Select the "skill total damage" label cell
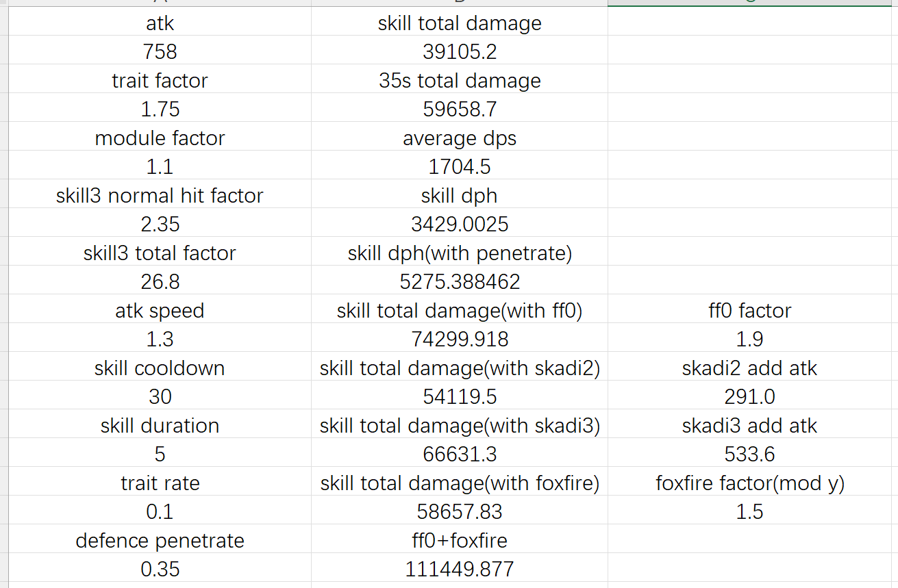The image size is (898, 588). (x=459, y=23)
